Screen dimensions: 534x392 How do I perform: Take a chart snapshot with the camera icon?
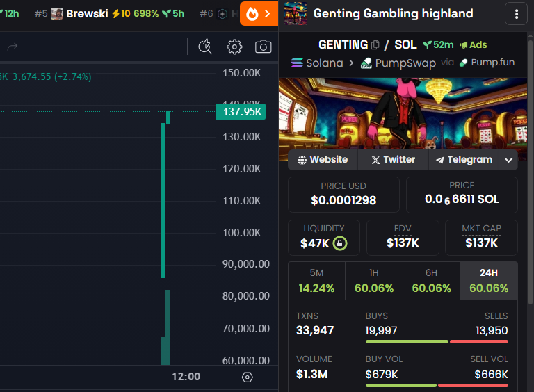(264, 47)
